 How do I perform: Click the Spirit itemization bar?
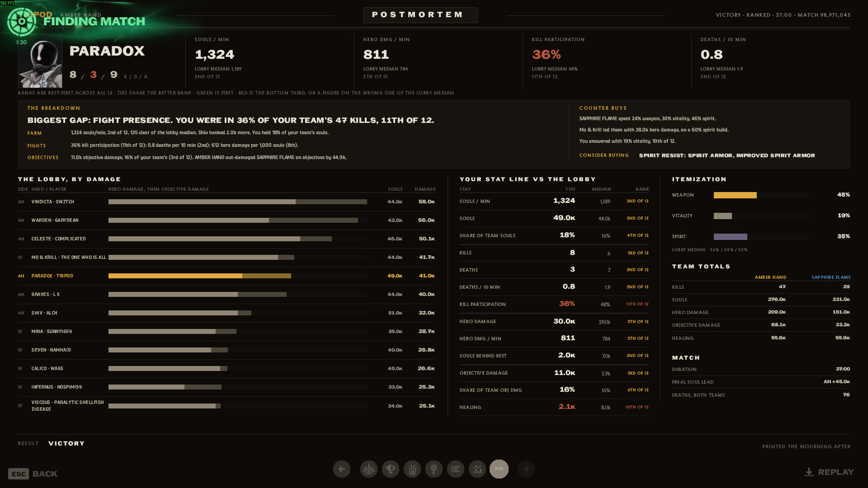pos(761,237)
